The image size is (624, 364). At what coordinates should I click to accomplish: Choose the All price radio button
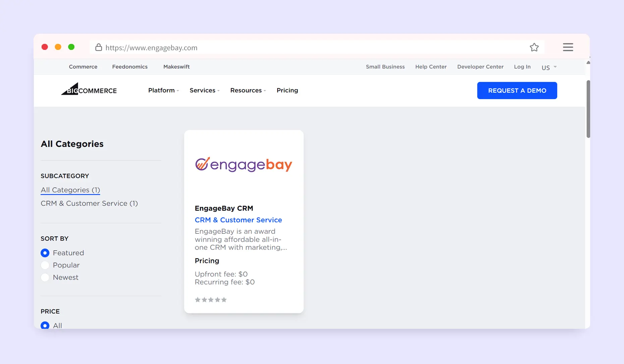tap(45, 325)
